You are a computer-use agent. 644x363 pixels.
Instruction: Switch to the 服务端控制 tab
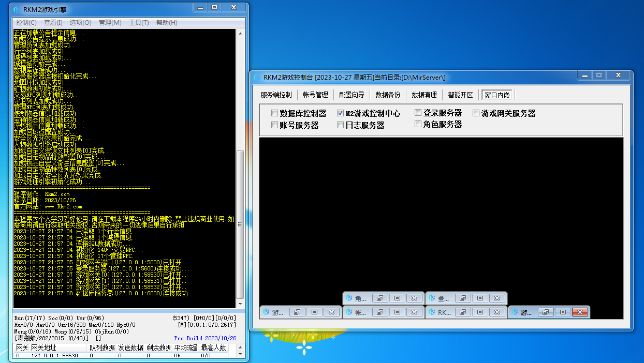pos(276,95)
